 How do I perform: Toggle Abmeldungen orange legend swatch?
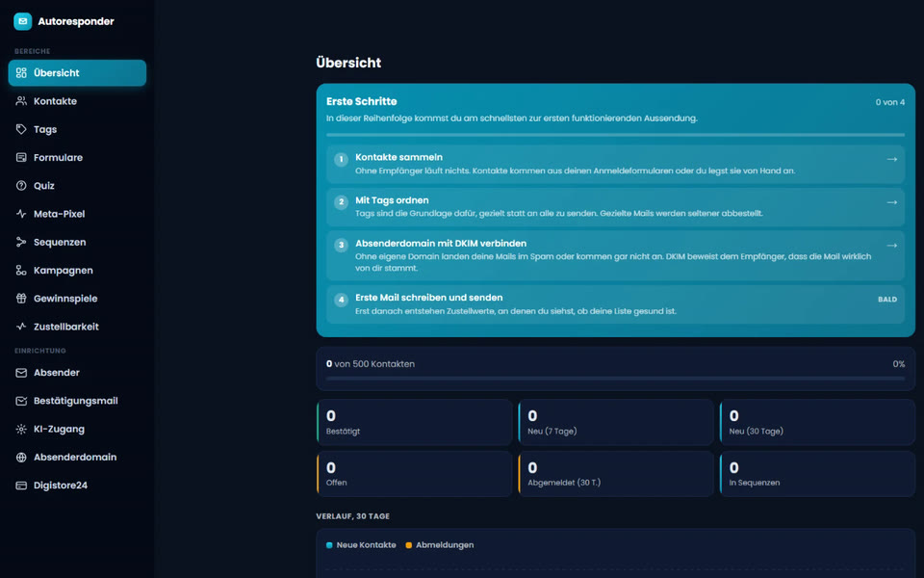409,545
